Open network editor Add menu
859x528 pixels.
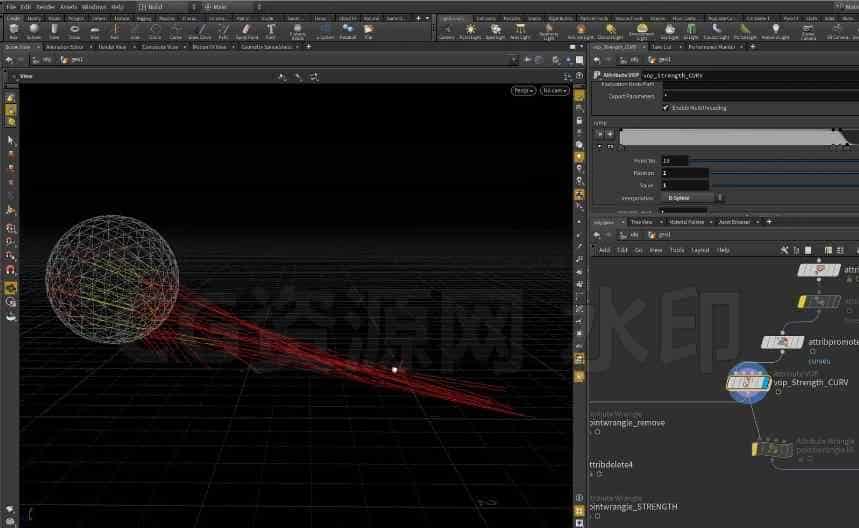point(604,250)
